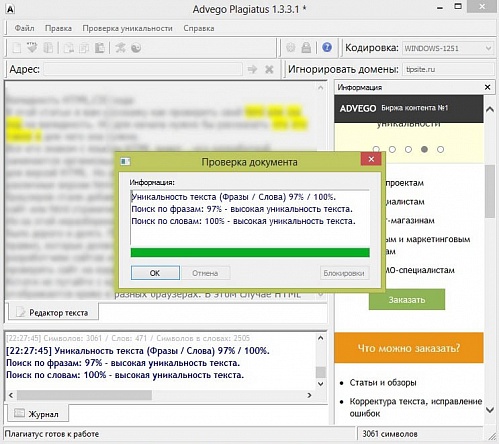Click the Корректура текста, исправление ошибок item

pyautogui.click(x=416, y=407)
